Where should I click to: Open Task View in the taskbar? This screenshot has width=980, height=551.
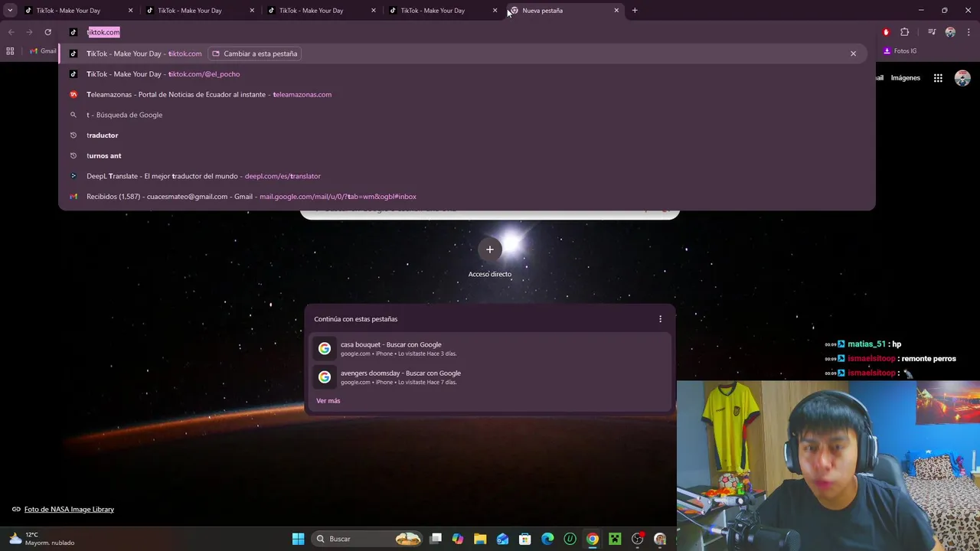436,539
